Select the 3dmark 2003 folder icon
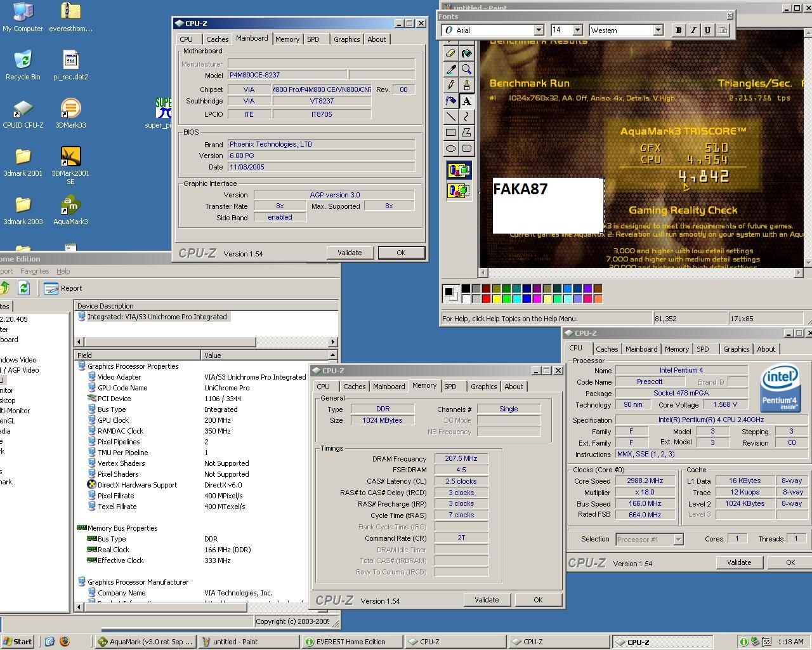The width and height of the screenshot is (812, 650). [x=23, y=211]
